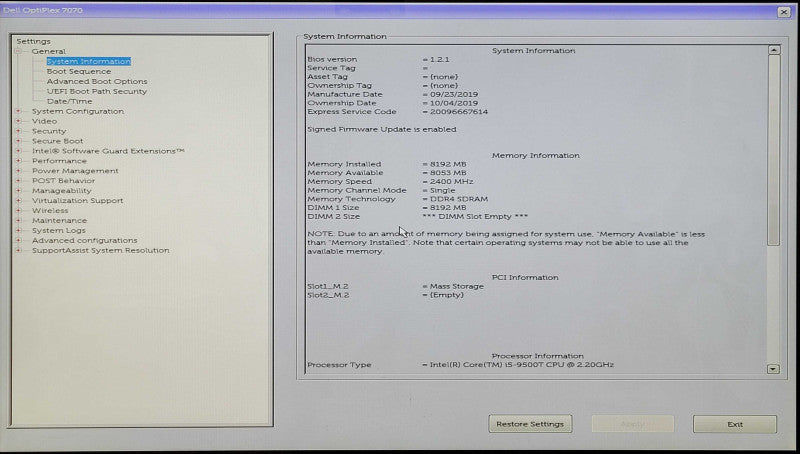Select System Logs category label
Viewport: 800px width, 454px height.
59,231
